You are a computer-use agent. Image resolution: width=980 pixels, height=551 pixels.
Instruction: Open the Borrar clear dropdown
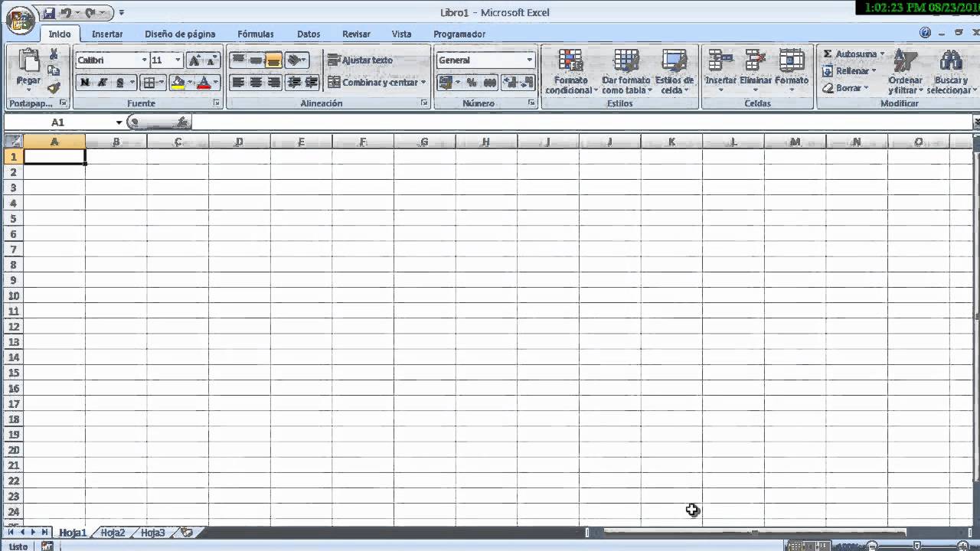(x=845, y=88)
